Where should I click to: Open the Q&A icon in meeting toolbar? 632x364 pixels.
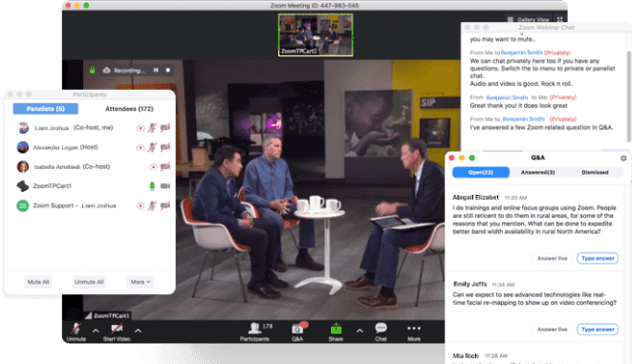[x=297, y=329]
